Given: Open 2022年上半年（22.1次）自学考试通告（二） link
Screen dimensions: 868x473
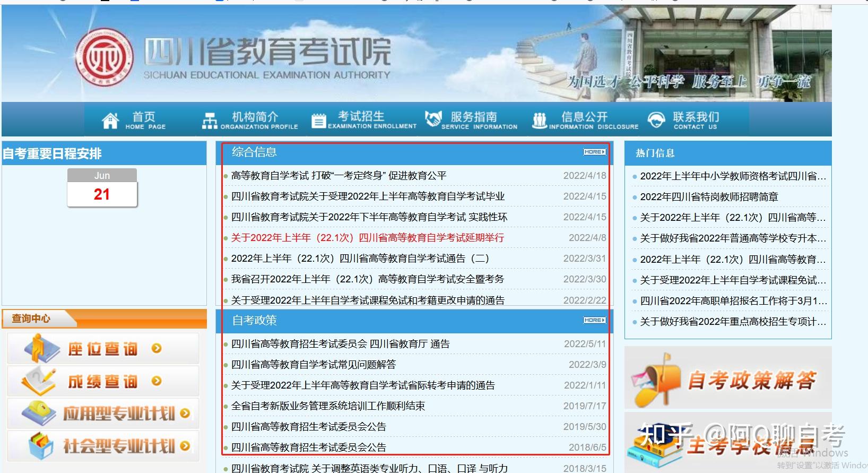Looking at the screenshot, I should (360, 259).
